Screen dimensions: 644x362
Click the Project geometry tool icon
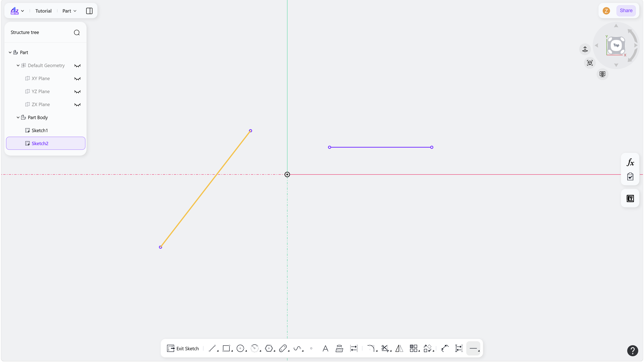[x=339, y=348]
